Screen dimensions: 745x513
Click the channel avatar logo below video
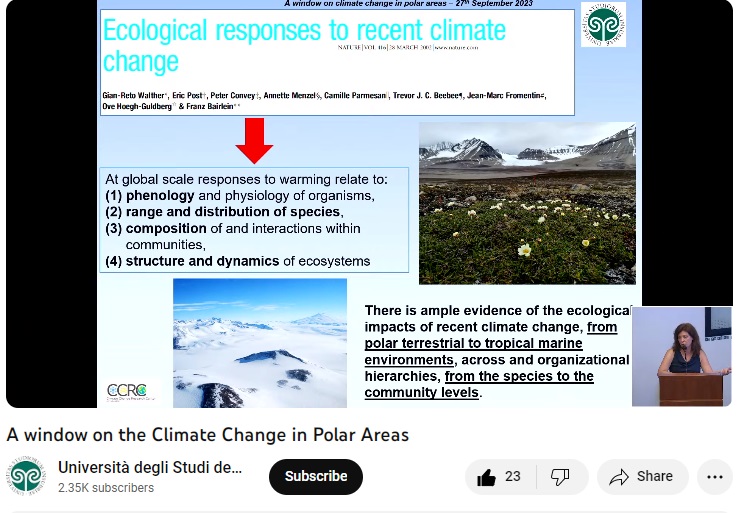(x=27, y=477)
